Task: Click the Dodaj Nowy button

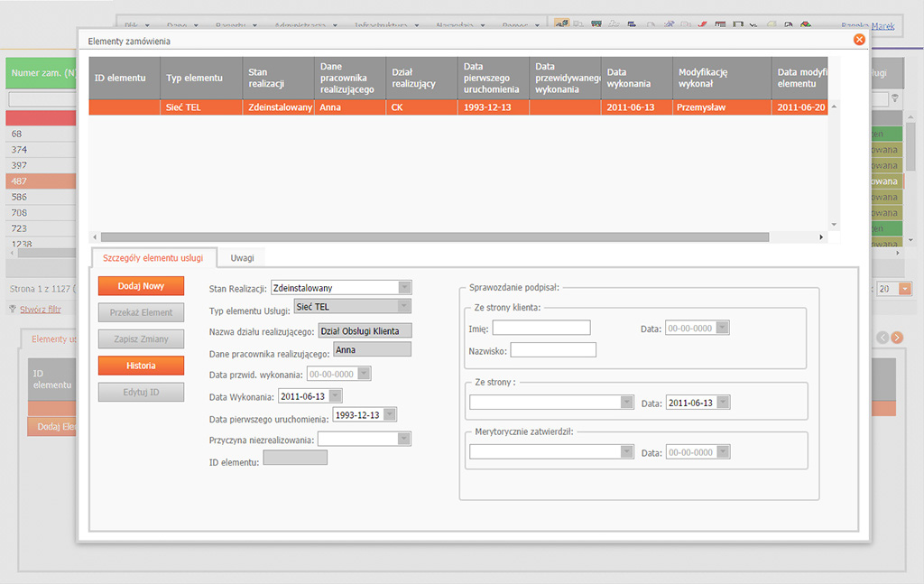Action: click(141, 286)
